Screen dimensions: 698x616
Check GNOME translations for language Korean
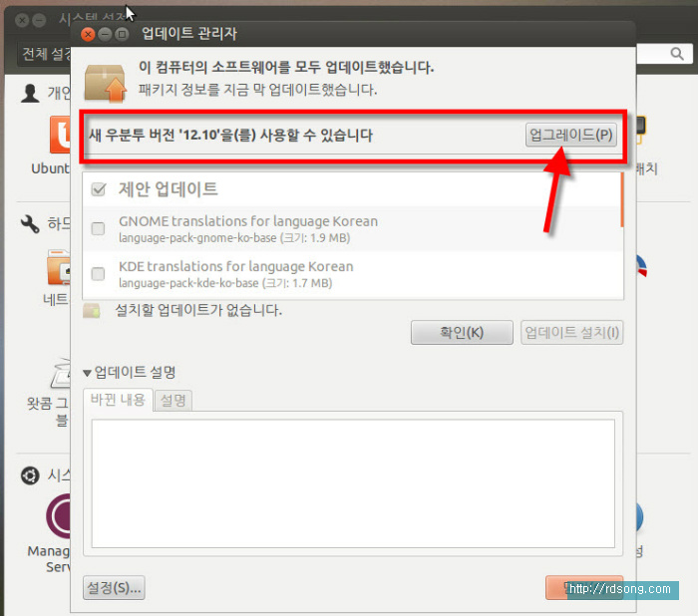point(98,228)
